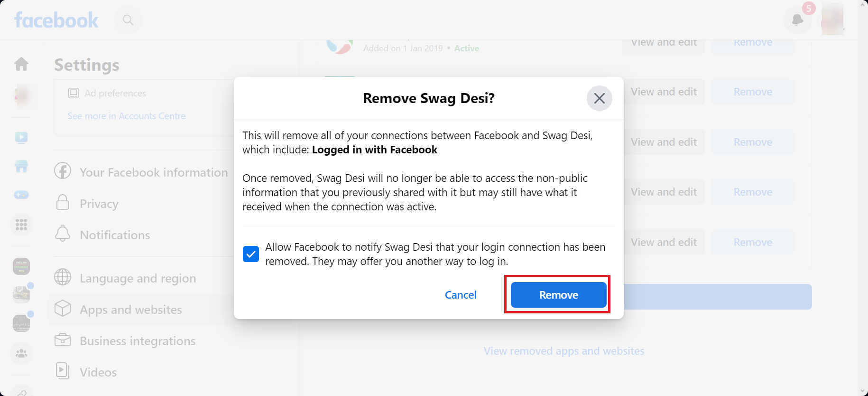Viewport: 868px width, 396px height.
Task: Close the Remove Swag Desi dialog
Action: click(x=599, y=98)
